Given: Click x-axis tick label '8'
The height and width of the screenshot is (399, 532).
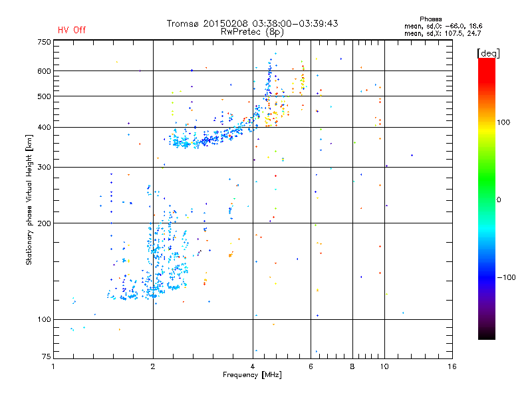Looking at the screenshot, I should (x=352, y=366).
